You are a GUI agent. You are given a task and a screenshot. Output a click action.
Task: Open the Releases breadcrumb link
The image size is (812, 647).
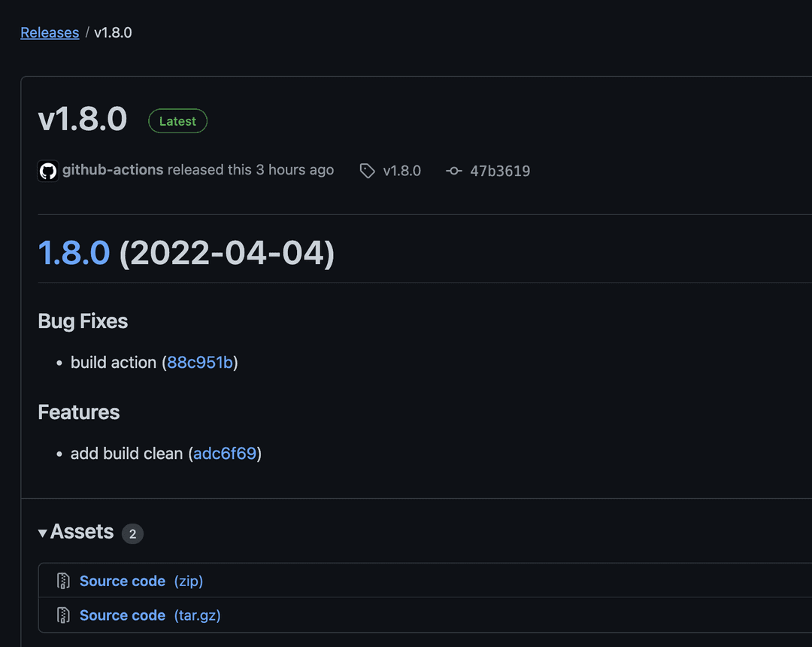pos(50,32)
